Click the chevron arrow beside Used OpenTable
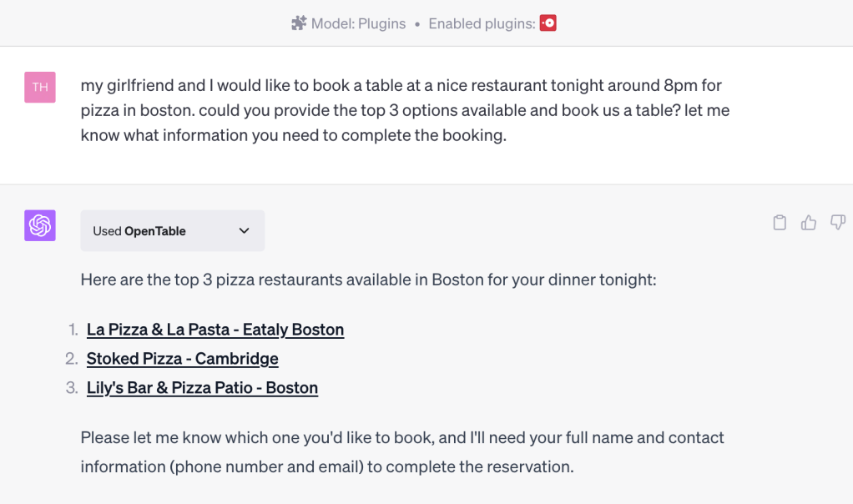 (245, 231)
